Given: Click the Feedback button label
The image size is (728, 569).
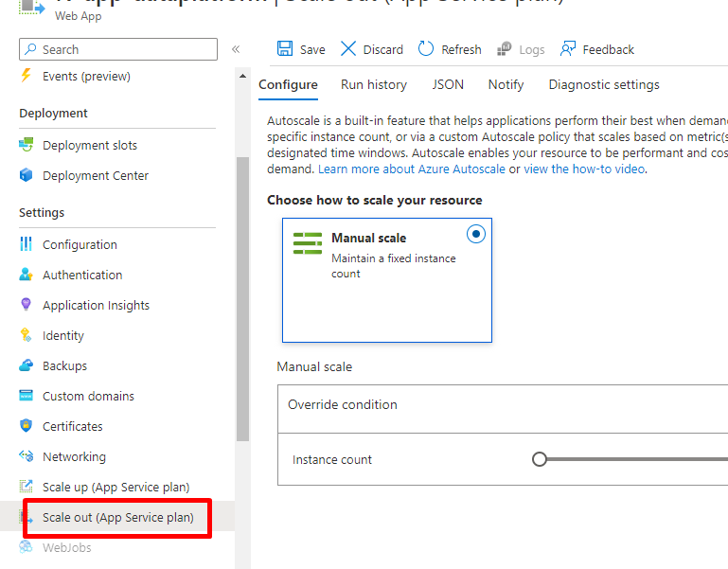Looking at the screenshot, I should pos(608,49).
